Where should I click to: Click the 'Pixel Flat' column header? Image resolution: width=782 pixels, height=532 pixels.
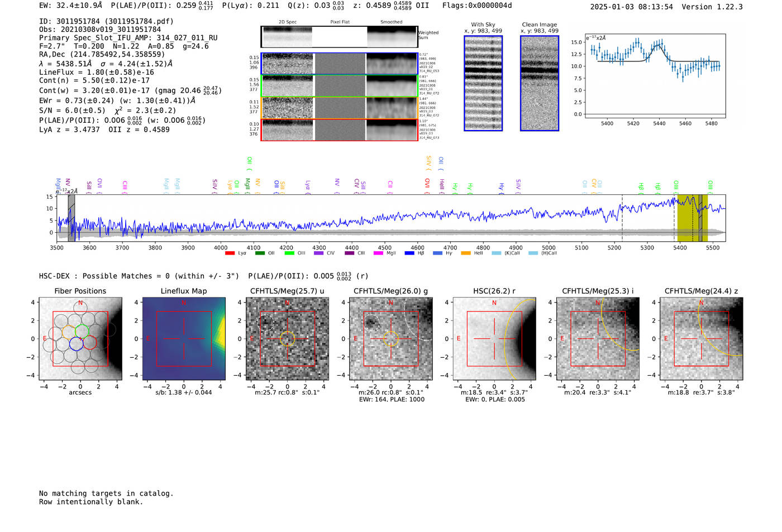340,22
